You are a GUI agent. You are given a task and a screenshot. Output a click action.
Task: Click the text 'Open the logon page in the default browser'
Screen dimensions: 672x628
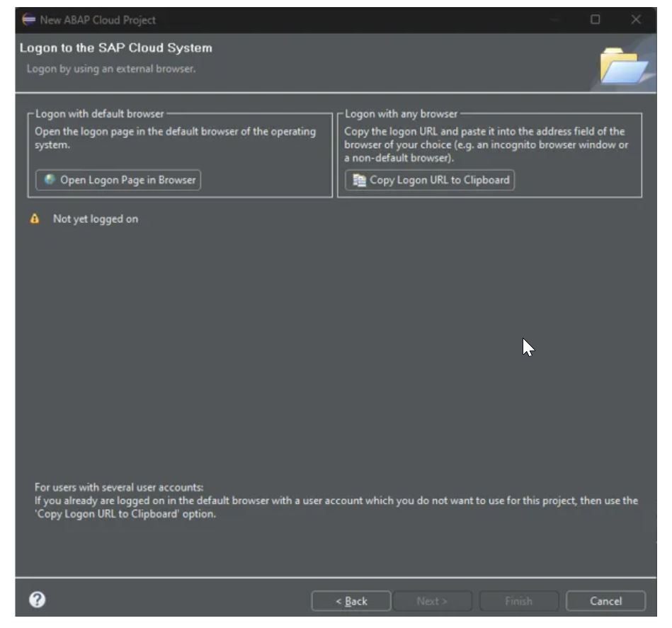[x=137, y=132]
